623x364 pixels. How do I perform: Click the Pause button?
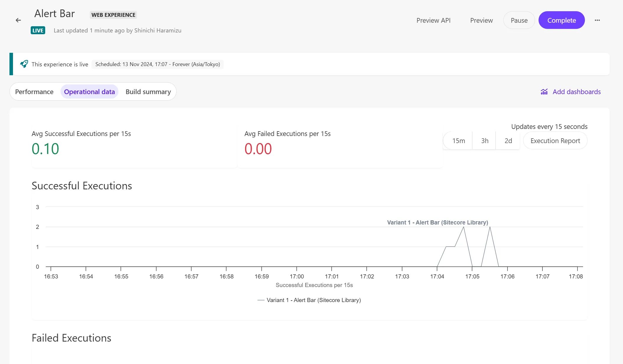518,20
